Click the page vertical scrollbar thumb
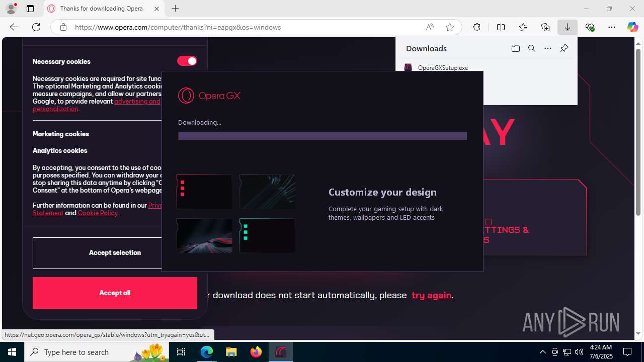This screenshot has height=362, width=644. tap(638, 132)
